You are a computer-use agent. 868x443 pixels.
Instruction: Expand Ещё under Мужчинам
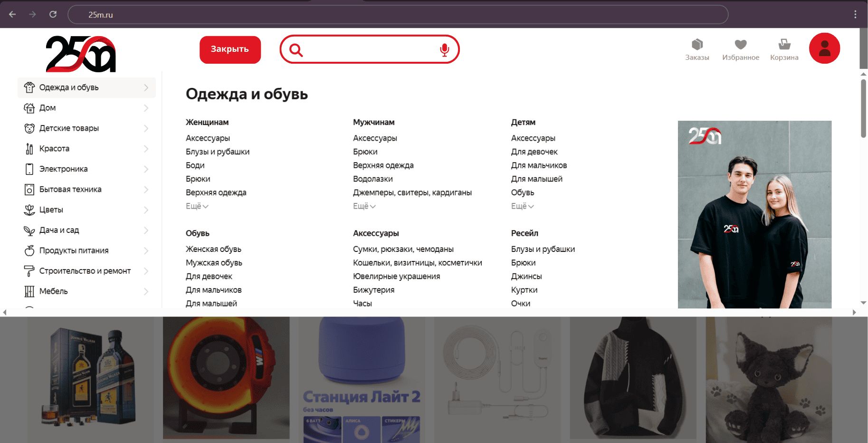(x=364, y=206)
